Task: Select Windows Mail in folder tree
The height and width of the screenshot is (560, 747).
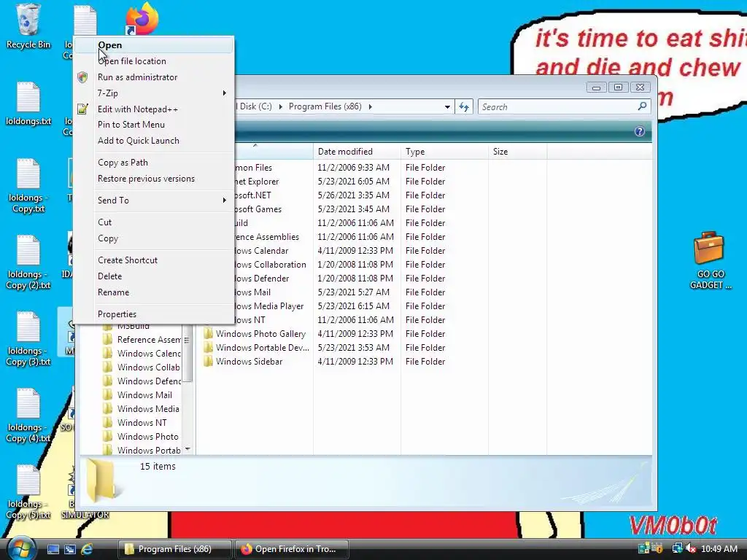Action: (x=144, y=394)
